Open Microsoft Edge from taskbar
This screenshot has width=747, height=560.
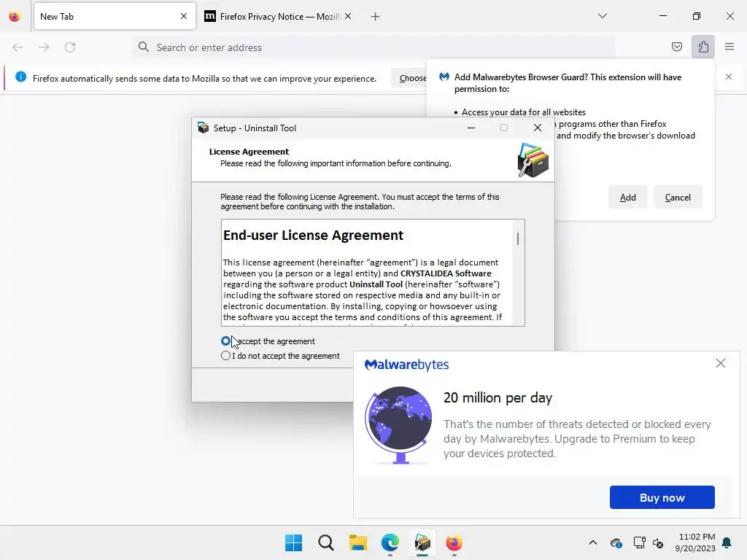(390, 542)
